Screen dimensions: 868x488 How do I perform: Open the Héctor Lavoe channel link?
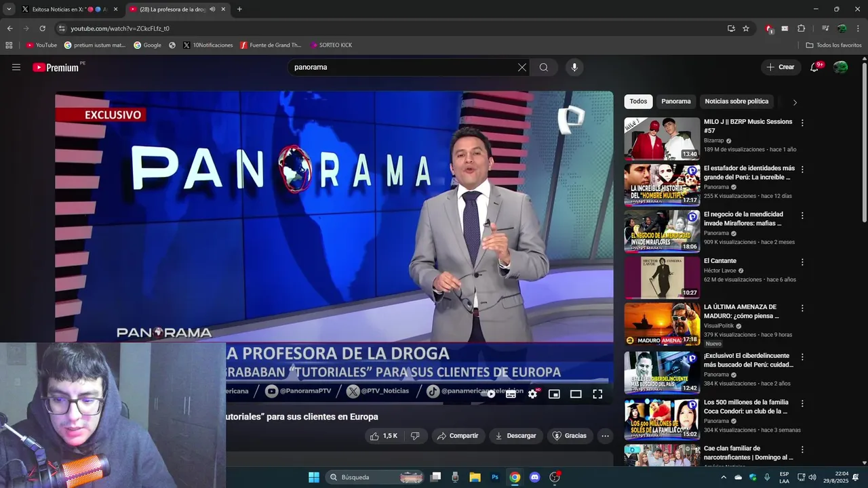[x=719, y=270]
